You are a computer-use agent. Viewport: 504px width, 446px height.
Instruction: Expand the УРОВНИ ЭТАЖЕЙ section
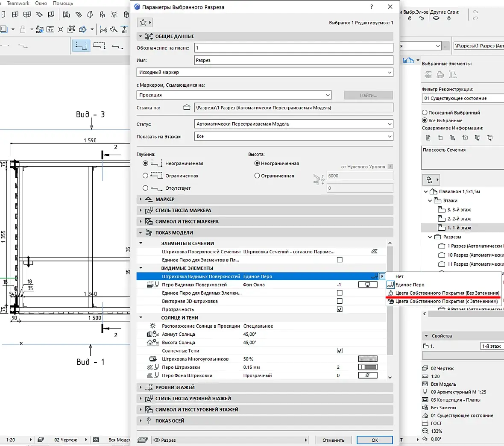click(x=265, y=387)
